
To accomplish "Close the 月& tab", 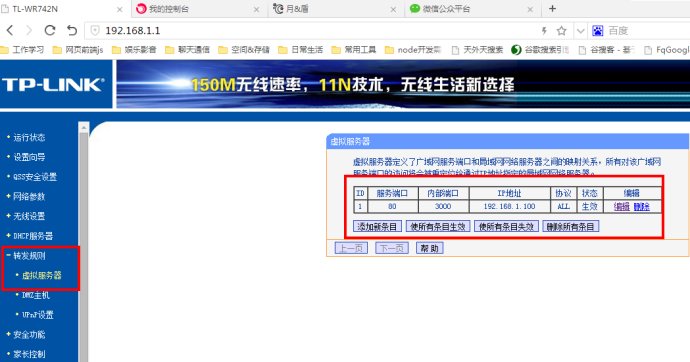I will point(393,9).
